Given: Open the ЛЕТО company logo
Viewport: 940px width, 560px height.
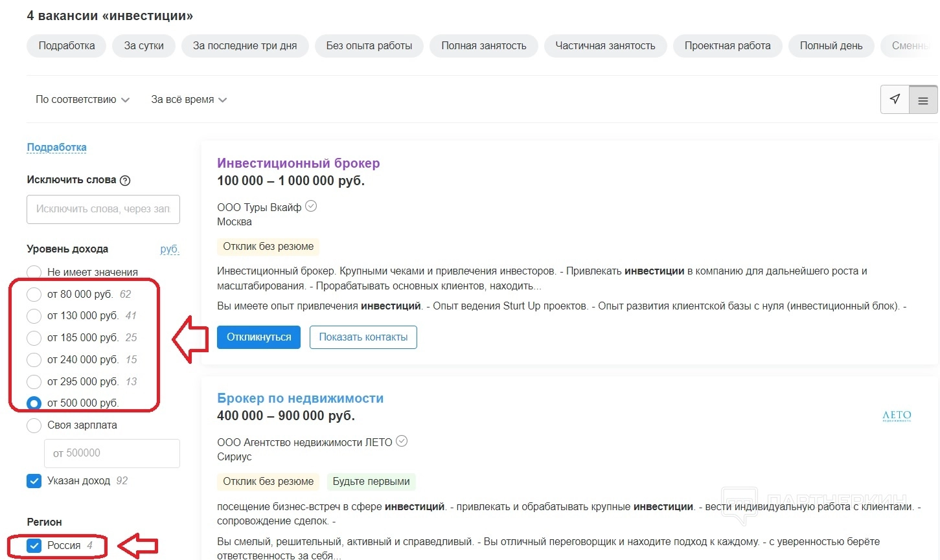Looking at the screenshot, I should [897, 416].
